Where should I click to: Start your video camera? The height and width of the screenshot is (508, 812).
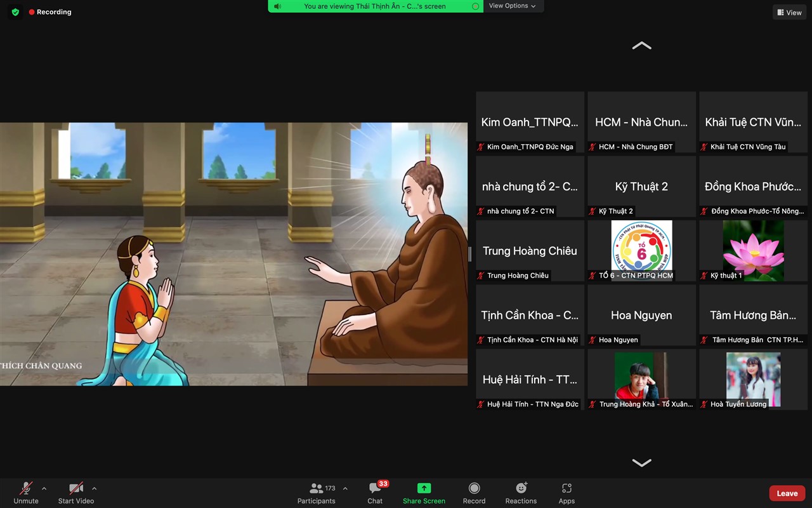(76, 493)
